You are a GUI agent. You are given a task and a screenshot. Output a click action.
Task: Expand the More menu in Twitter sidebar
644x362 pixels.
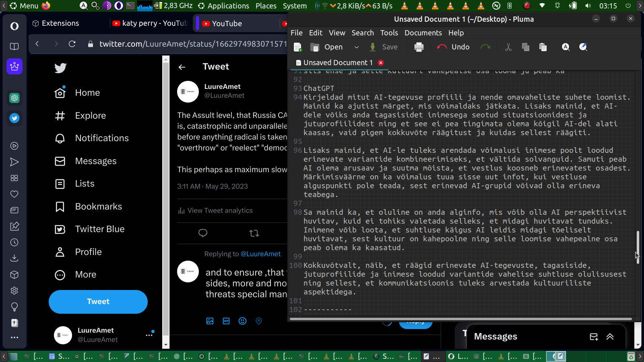tap(76, 275)
